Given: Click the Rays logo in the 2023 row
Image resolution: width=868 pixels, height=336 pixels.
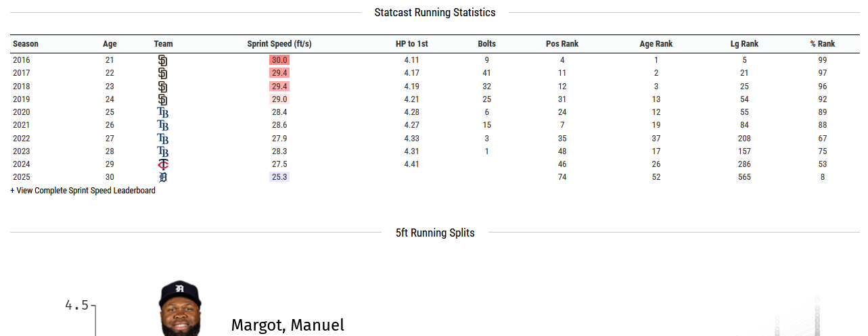Looking at the screenshot, I should point(162,151).
